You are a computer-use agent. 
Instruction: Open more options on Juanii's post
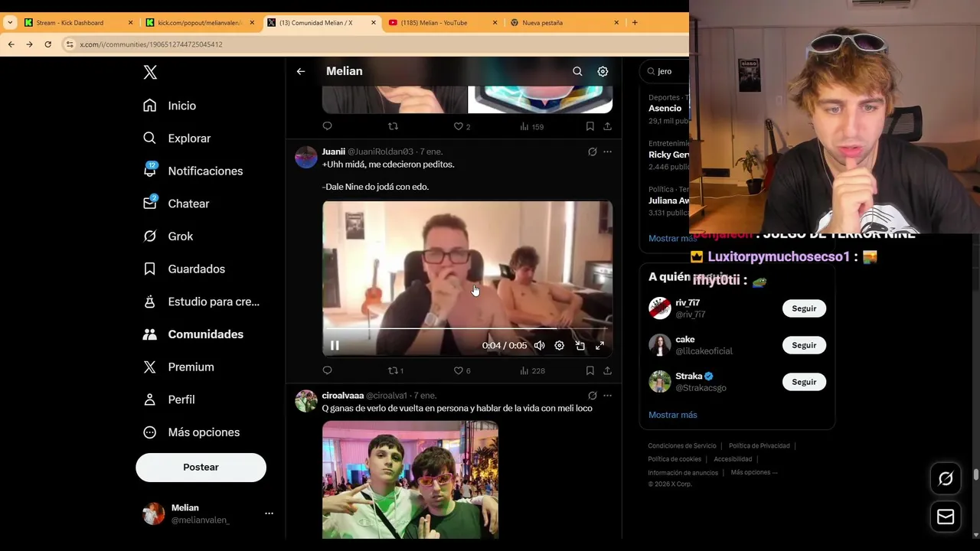(x=607, y=152)
